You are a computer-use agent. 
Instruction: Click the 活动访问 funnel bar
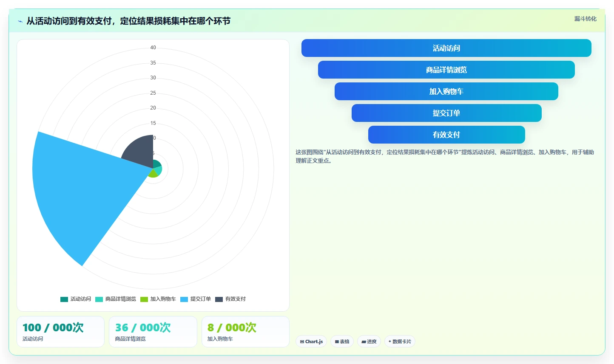pyautogui.click(x=446, y=48)
